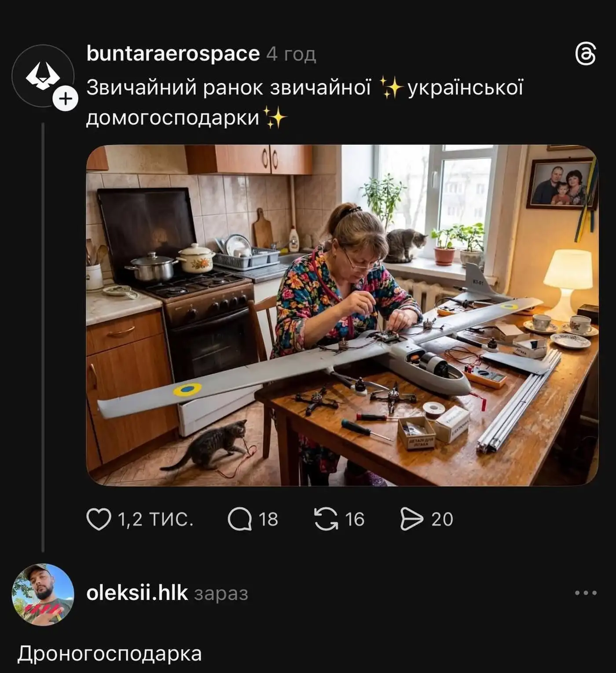
Task: View the 1,2 тис. likes count
Action: (x=155, y=519)
